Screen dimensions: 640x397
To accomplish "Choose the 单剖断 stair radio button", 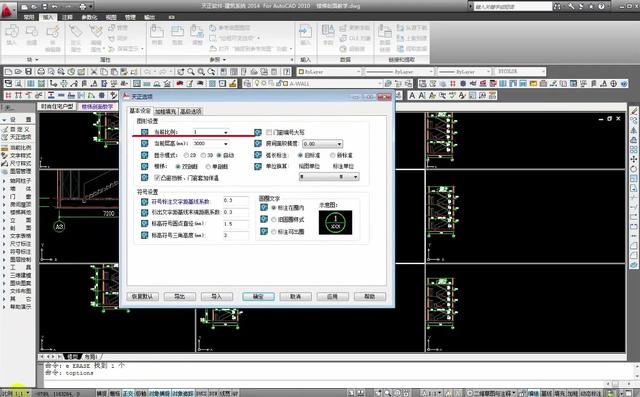I will 208,166.
